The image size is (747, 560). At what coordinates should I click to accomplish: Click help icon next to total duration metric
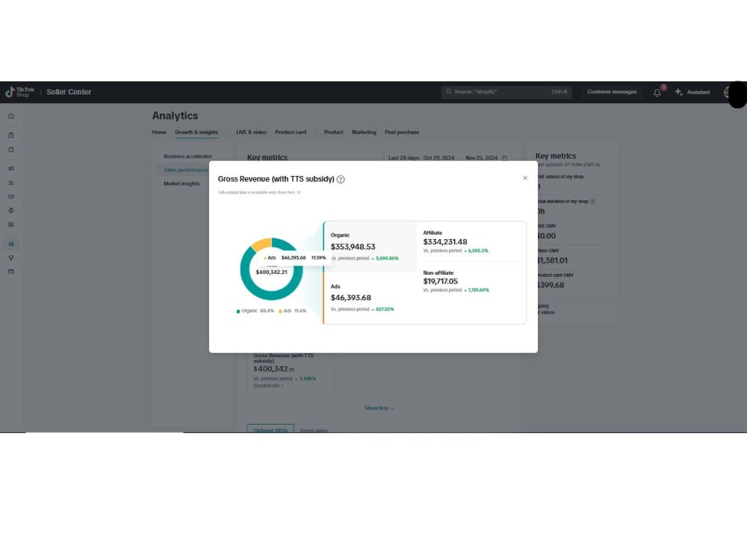point(592,202)
